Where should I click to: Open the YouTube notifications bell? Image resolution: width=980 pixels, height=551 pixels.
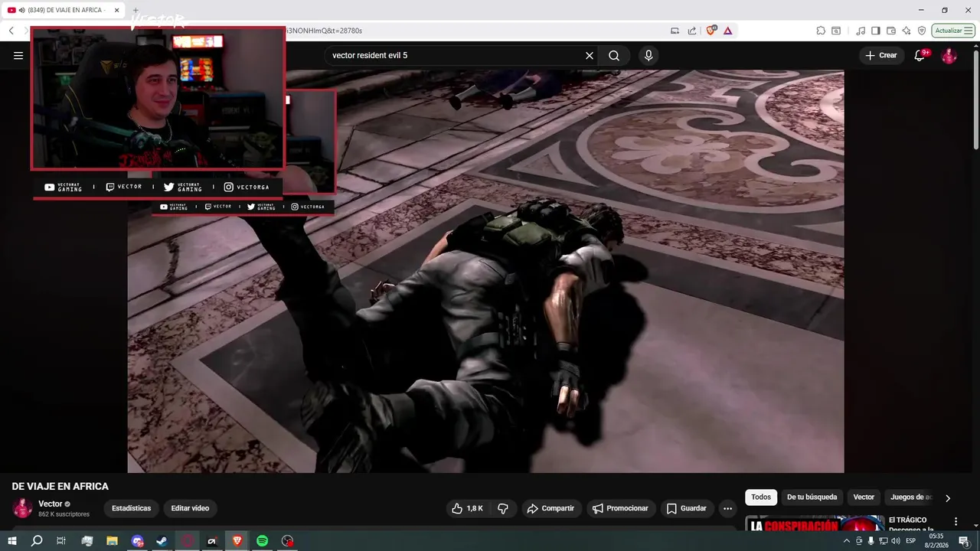coord(920,55)
